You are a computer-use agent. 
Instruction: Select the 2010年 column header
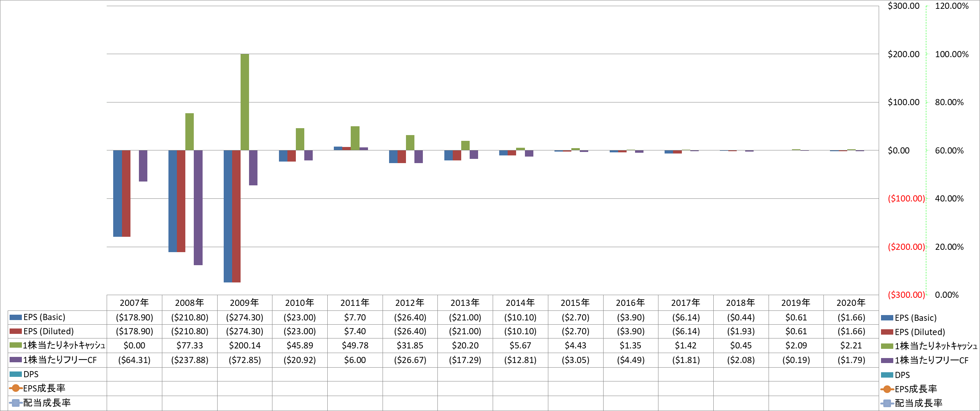300,303
